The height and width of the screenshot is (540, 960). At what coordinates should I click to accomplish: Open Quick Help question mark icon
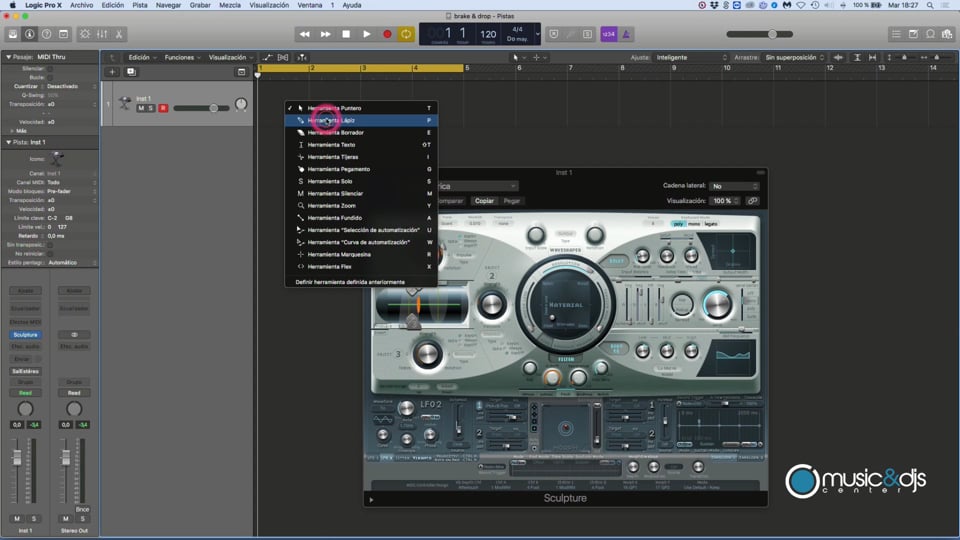(47, 34)
